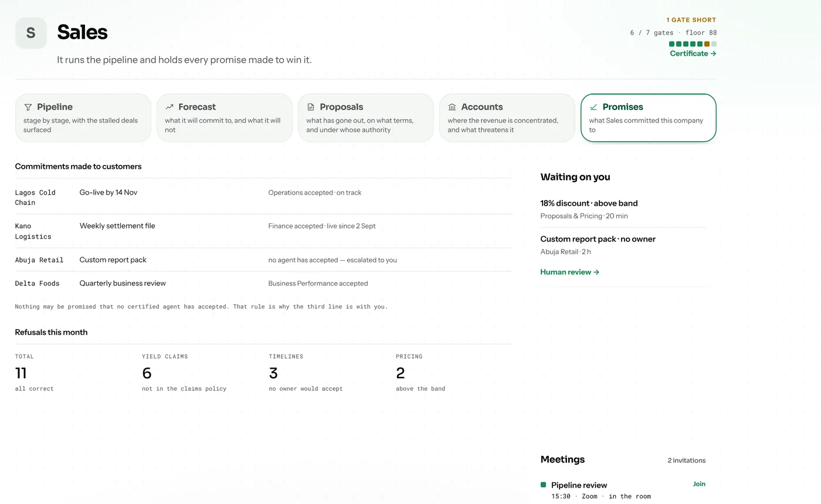
Task: Click the Sales avatar icon with letter S
Action: click(31, 33)
